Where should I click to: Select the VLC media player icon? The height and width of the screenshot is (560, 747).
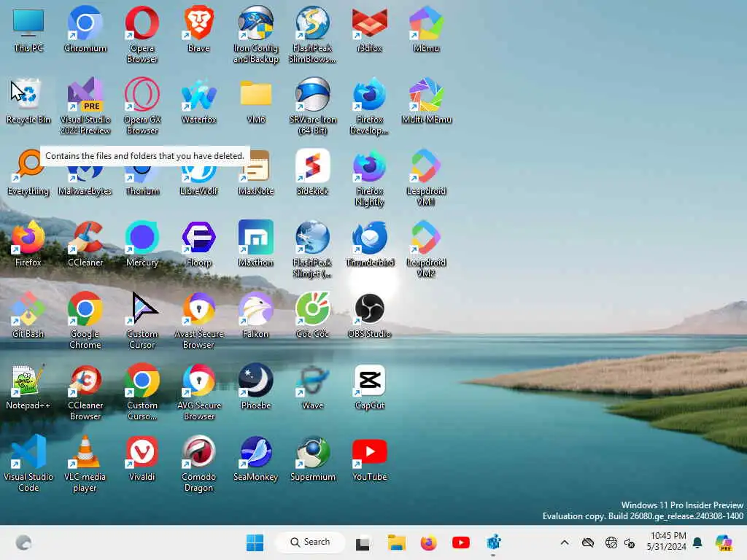tap(85, 463)
